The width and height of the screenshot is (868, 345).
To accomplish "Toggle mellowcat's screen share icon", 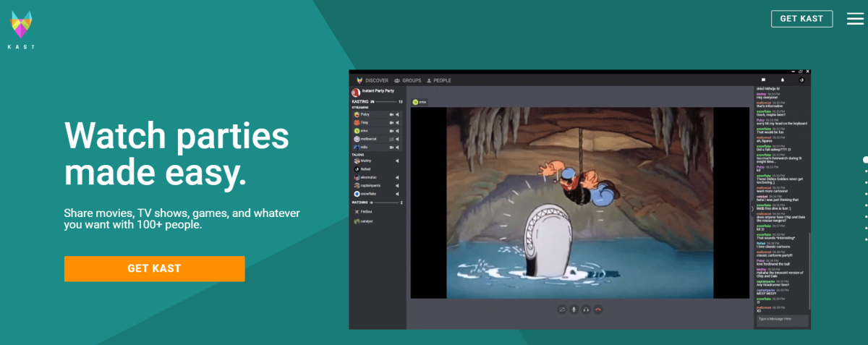I will (391, 139).
